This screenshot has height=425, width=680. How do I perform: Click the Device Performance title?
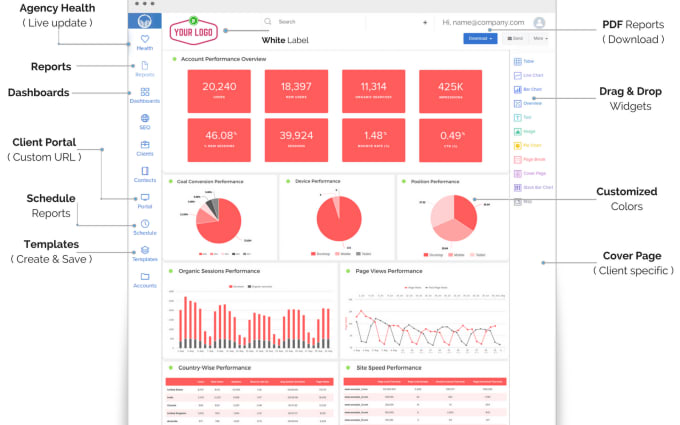coord(317,181)
